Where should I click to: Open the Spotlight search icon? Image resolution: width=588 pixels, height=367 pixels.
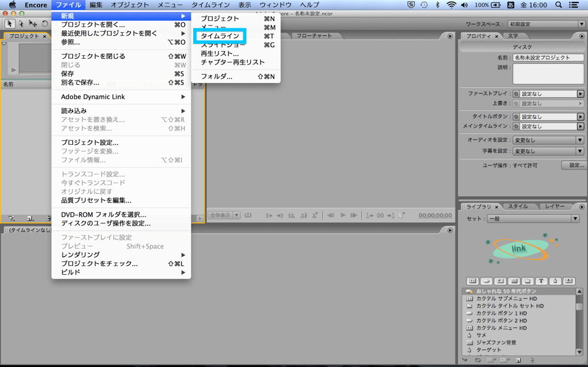(558, 5)
